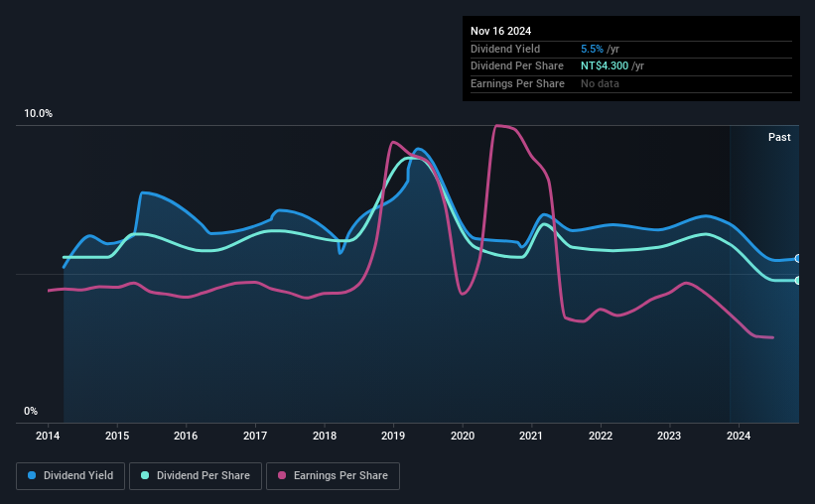This screenshot has width=815, height=504.
Task: Click the 0% y-axis label
Action: pyautogui.click(x=31, y=412)
